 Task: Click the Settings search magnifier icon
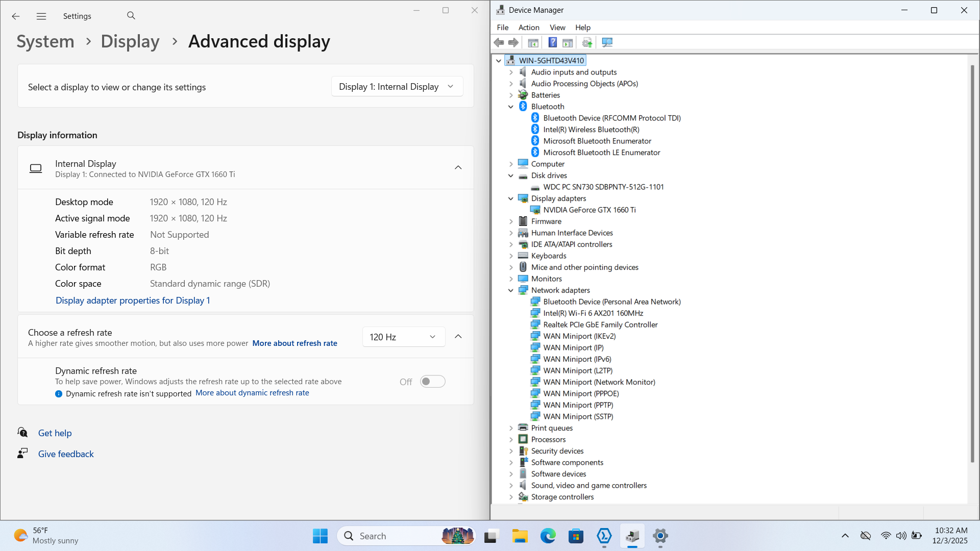131,16
